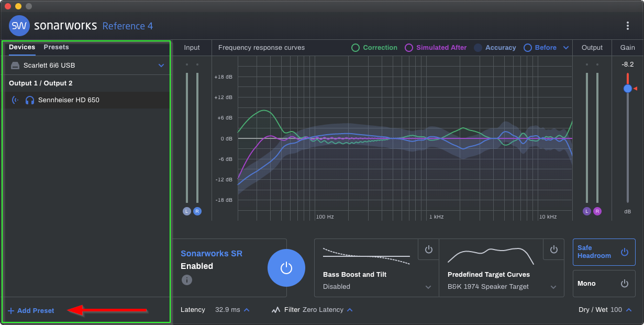
Task: Open the info icon under Sonarworks SR Enabled
Action: pyautogui.click(x=186, y=280)
